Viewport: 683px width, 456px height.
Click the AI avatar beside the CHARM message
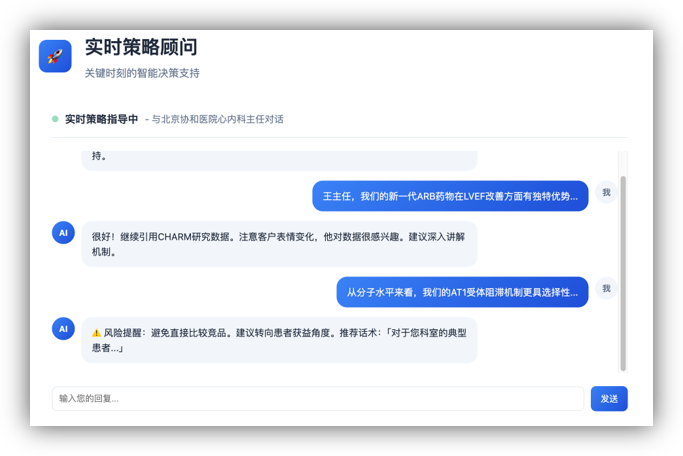click(63, 233)
